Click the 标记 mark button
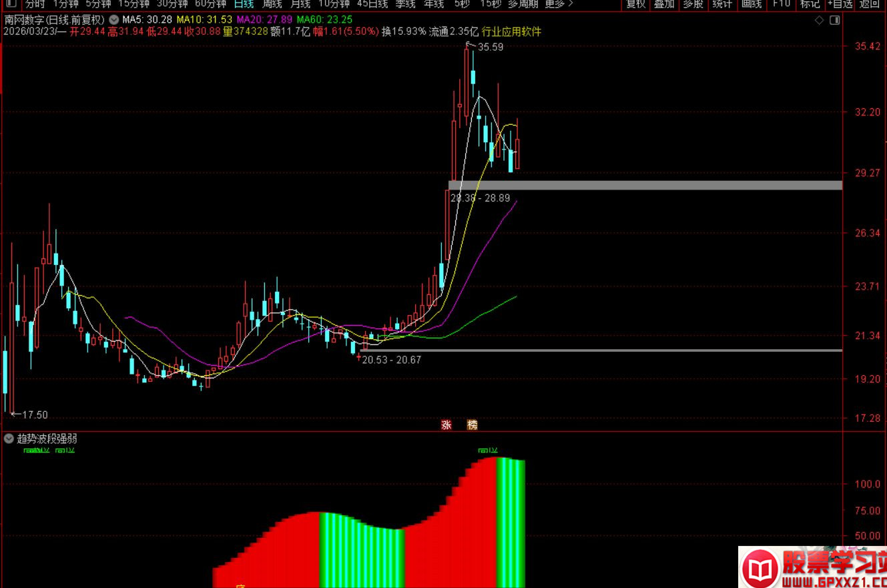This screenshot has width=887, height=588. [x=810, y=4]
